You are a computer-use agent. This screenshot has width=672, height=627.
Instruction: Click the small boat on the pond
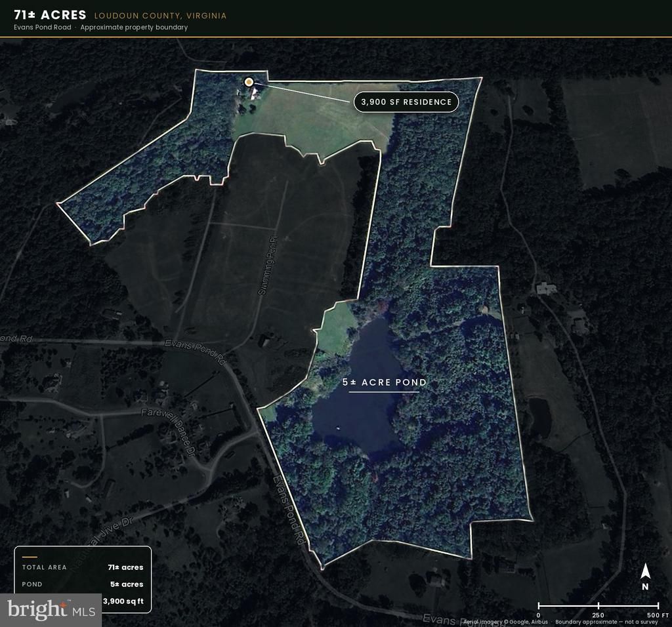[339, 428]
